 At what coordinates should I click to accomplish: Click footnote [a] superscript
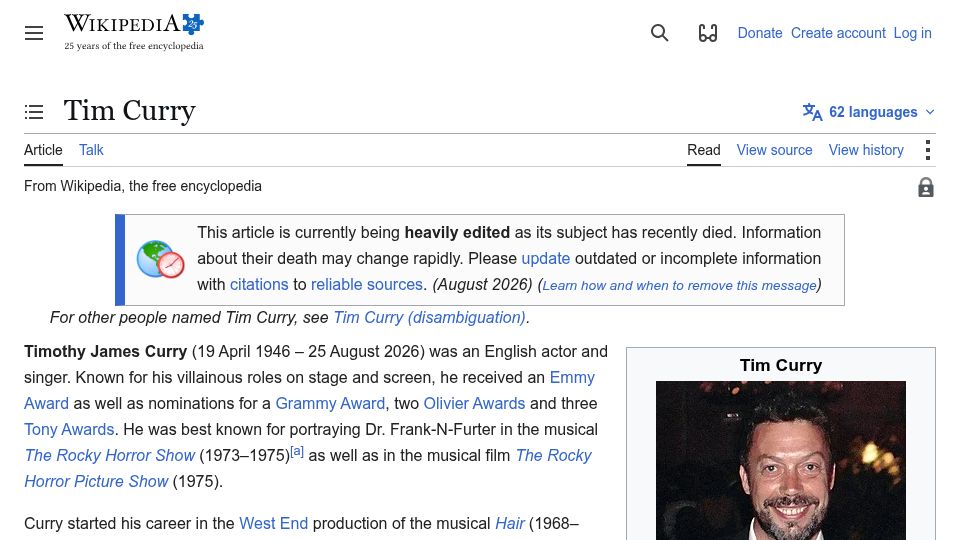(x=297, y=451)
